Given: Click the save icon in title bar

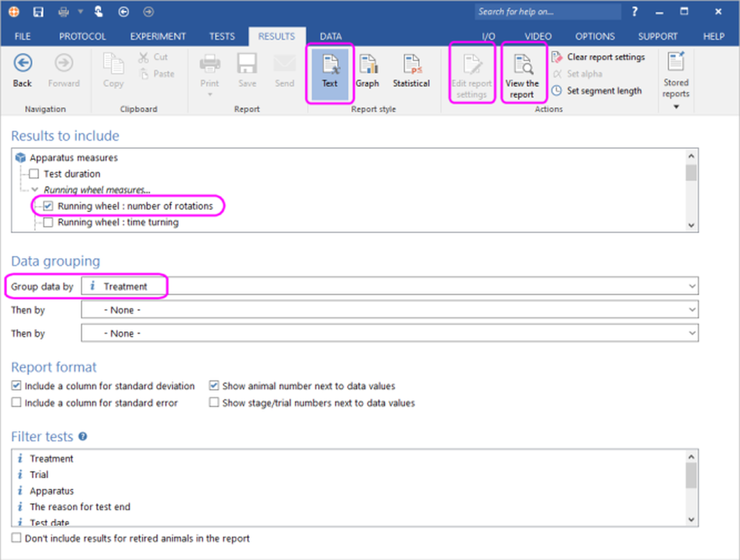Looking at the screenshot, I should pyautogui.click(x=38, y=12).
